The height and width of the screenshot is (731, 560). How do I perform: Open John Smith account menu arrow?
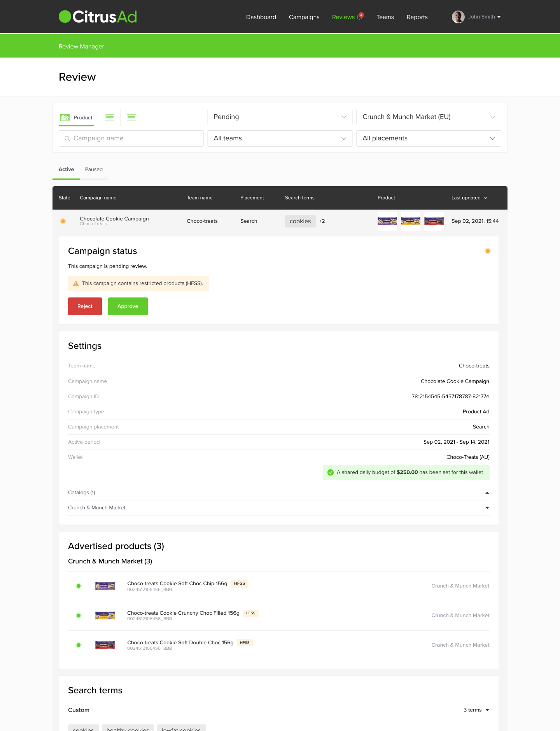pos(499,17)
